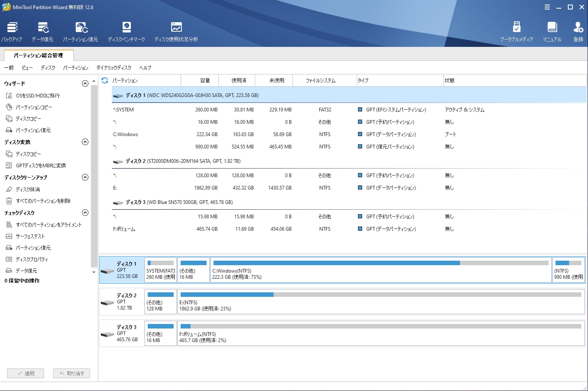The height and width of the screenshot is (391, 588).
Task: Select C:Windows(NTFS) block in disk map
Action: [381, 270]
